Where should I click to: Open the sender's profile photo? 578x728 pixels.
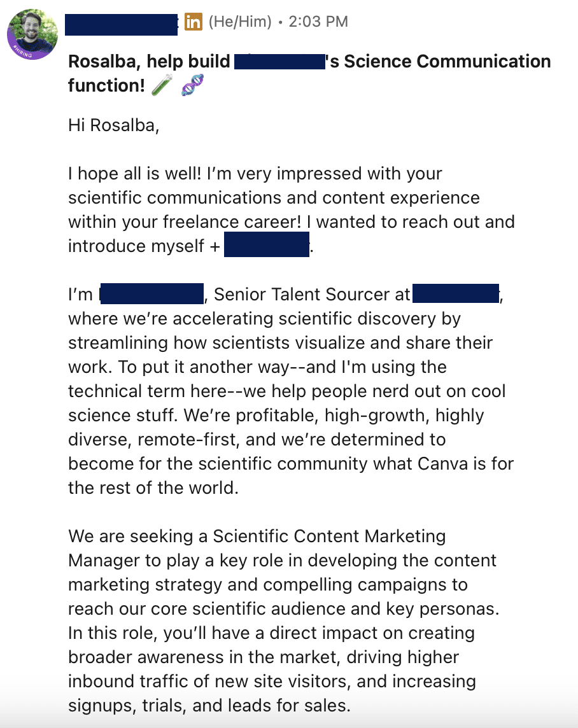[x=32, y=32]
